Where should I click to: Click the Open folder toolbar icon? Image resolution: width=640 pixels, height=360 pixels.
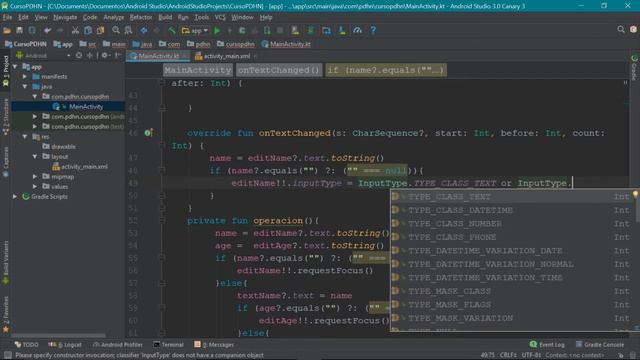click(x=7, y=31)
